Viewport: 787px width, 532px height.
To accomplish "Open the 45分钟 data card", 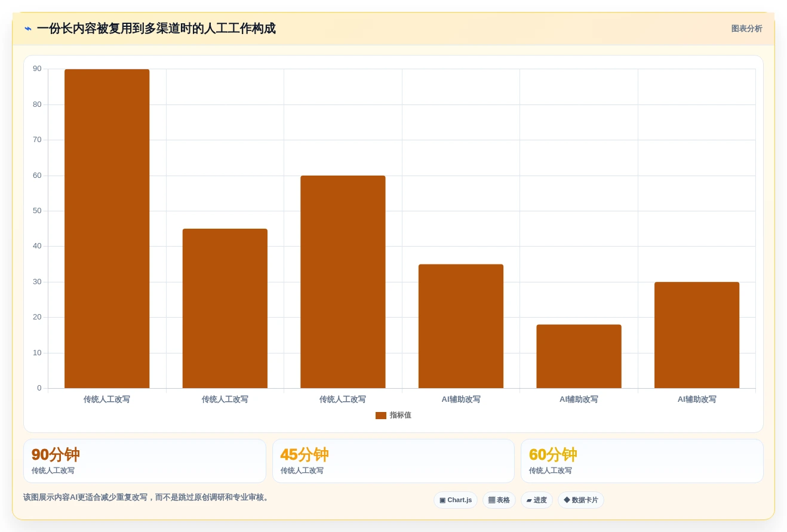I will [x=393, y=461].
